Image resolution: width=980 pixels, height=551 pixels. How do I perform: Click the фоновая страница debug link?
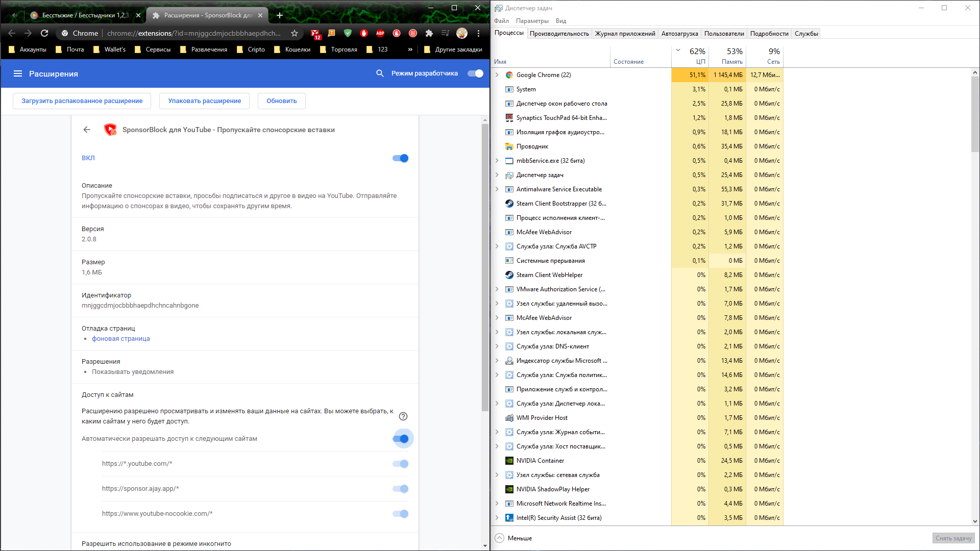click(x=120, y=338)
